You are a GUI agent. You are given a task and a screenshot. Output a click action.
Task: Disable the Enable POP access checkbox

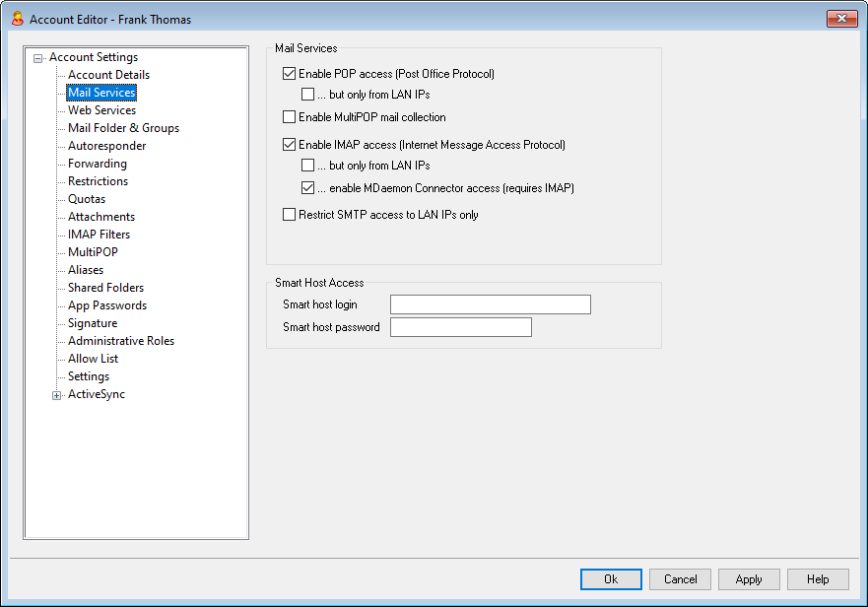pos(289,74)
